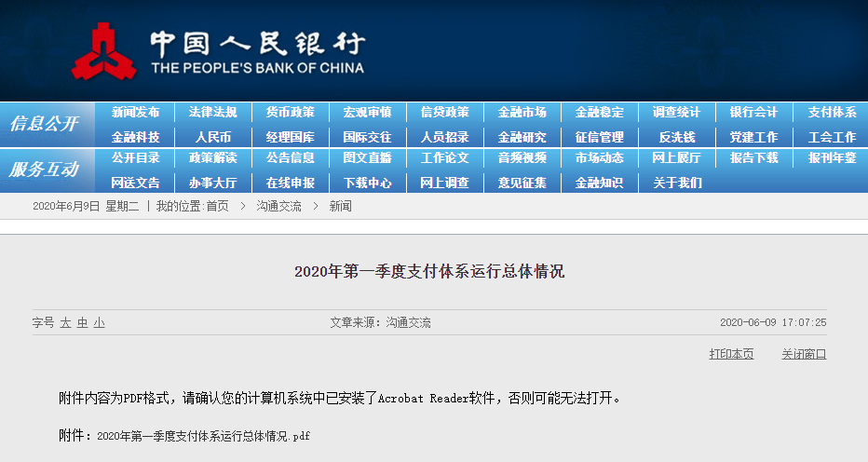The height and width of the screenshot is (462, 868).
Task: Click 网送文告 navigation item
Action: [135, 183]
